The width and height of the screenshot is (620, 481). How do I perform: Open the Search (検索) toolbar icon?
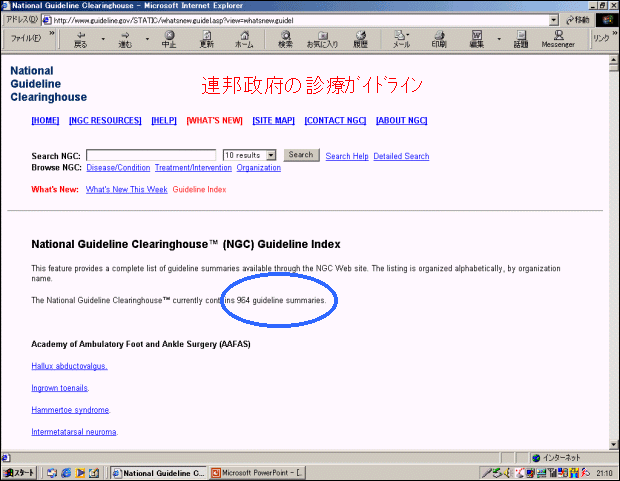(285, 39)
